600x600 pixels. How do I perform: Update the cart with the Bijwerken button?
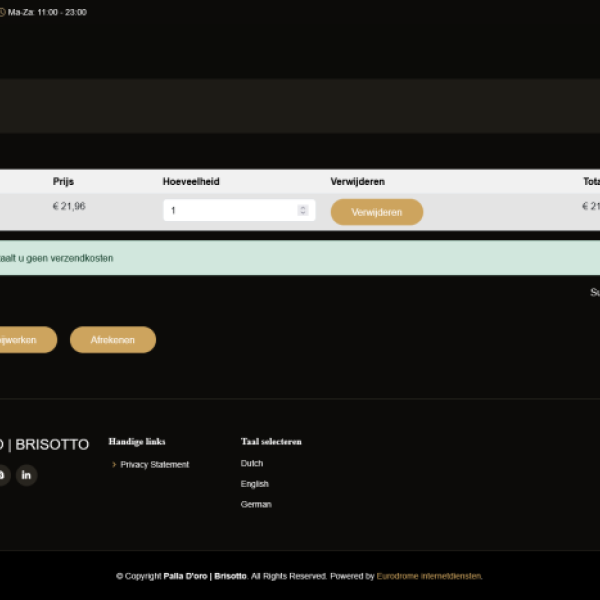pyautogui.click(x=25, y=340)
